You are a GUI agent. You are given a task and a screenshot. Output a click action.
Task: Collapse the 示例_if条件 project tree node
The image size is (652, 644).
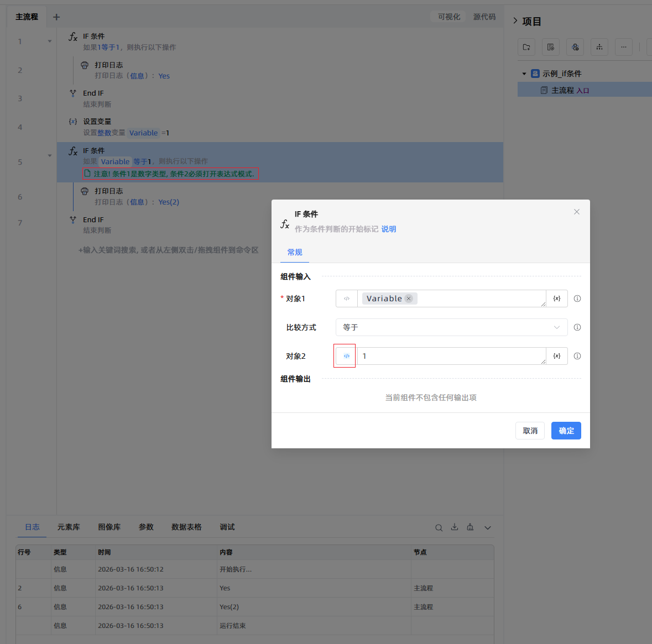coord(524,74)
